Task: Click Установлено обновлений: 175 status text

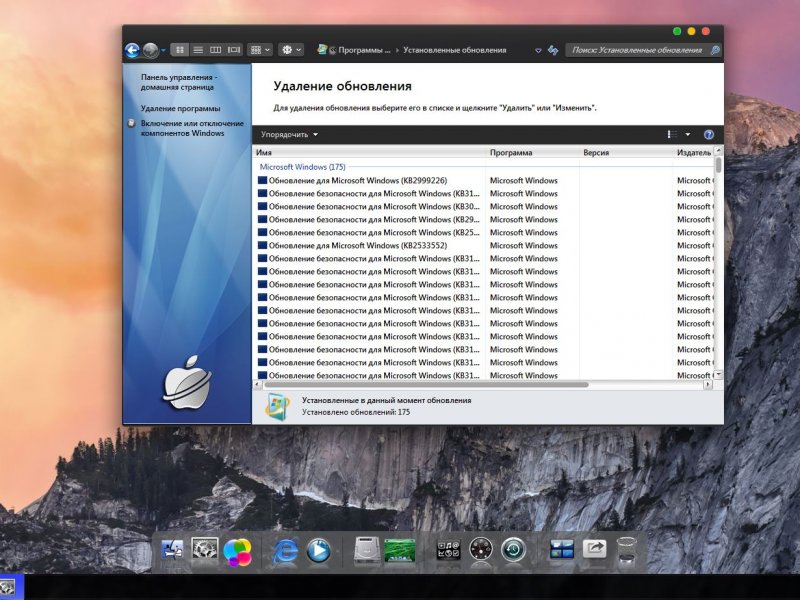Action: [356, 412]
